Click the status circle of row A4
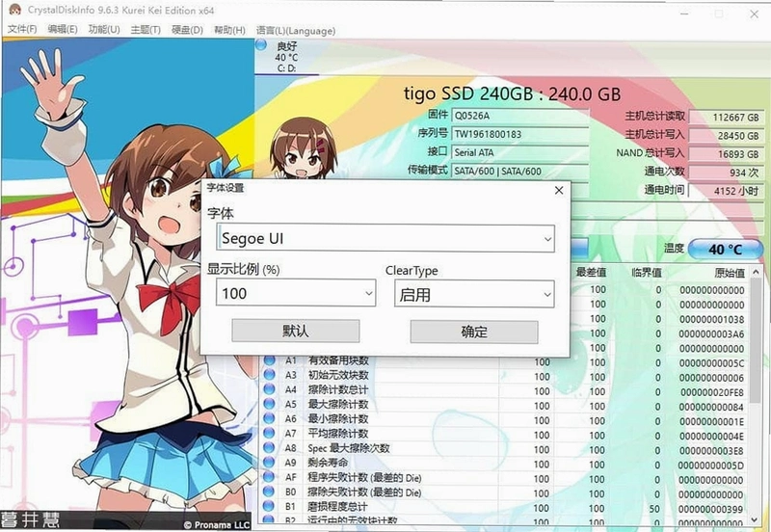The height and width of the screenshot is (532, 771). coord(269,390)
